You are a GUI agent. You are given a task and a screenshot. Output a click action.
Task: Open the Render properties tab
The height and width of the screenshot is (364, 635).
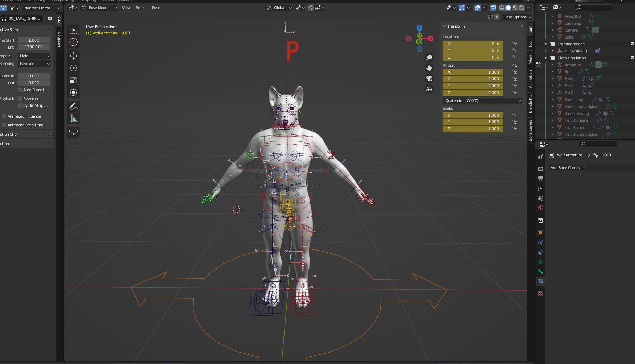pyautogui.click(x=540, y=169)
